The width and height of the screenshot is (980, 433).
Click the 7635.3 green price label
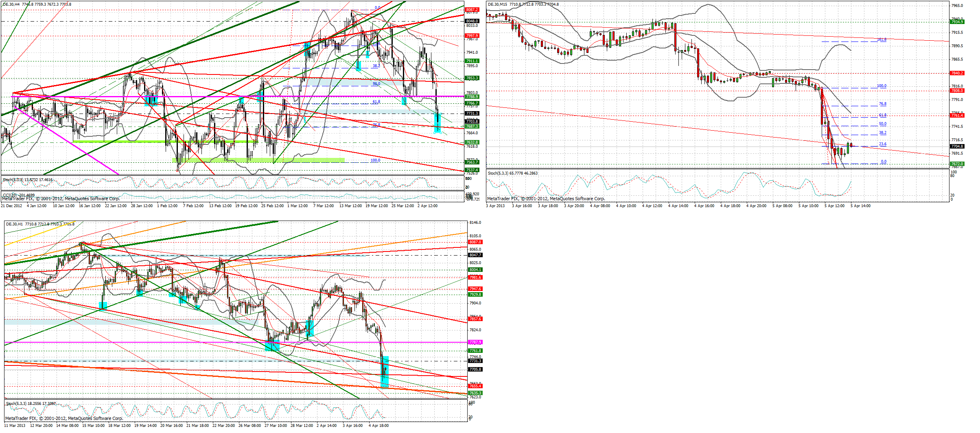click(475, 393)
